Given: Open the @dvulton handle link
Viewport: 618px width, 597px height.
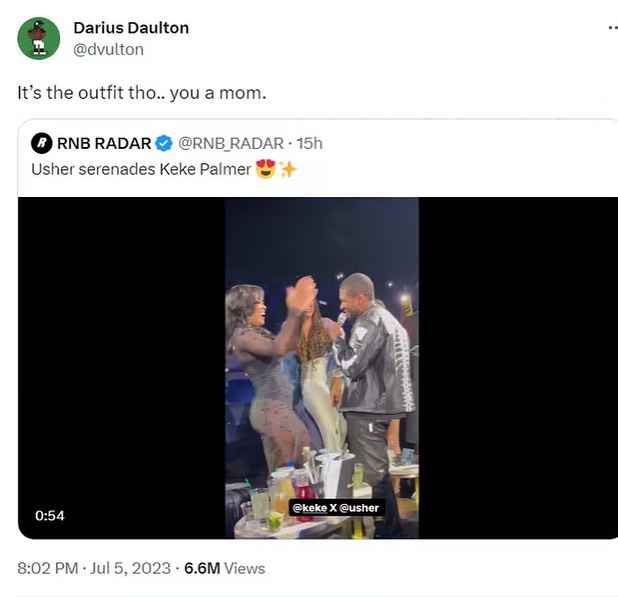Looking at the screenshot, I should pos(108,50).
